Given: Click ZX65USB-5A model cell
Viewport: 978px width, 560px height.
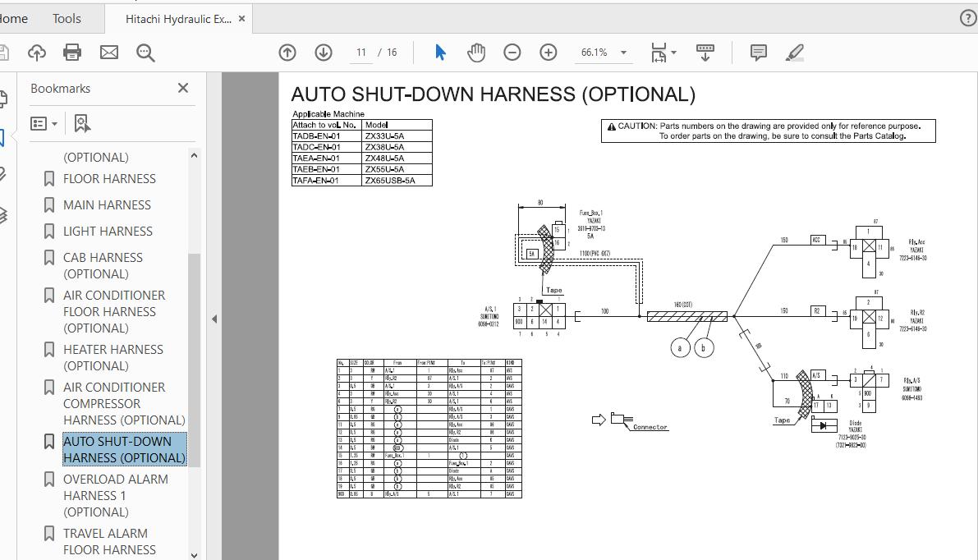Looking at the screenshot, I should (x=397, y=181).
